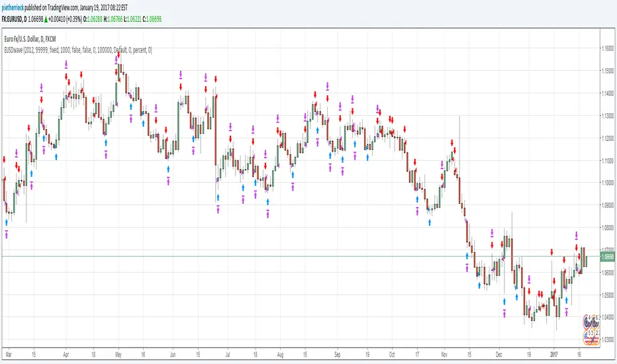
Task: Click the Aug label on time axis
Action: click(280, 355)
